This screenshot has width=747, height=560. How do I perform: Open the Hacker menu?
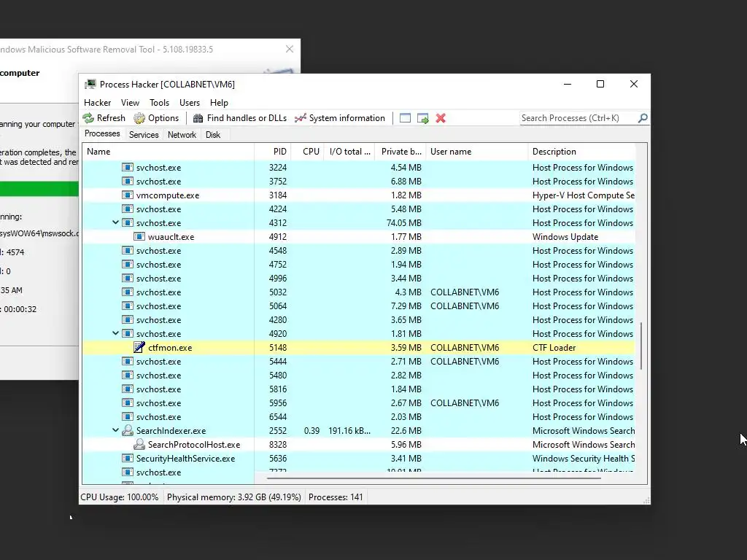click(x=97, y=102)
